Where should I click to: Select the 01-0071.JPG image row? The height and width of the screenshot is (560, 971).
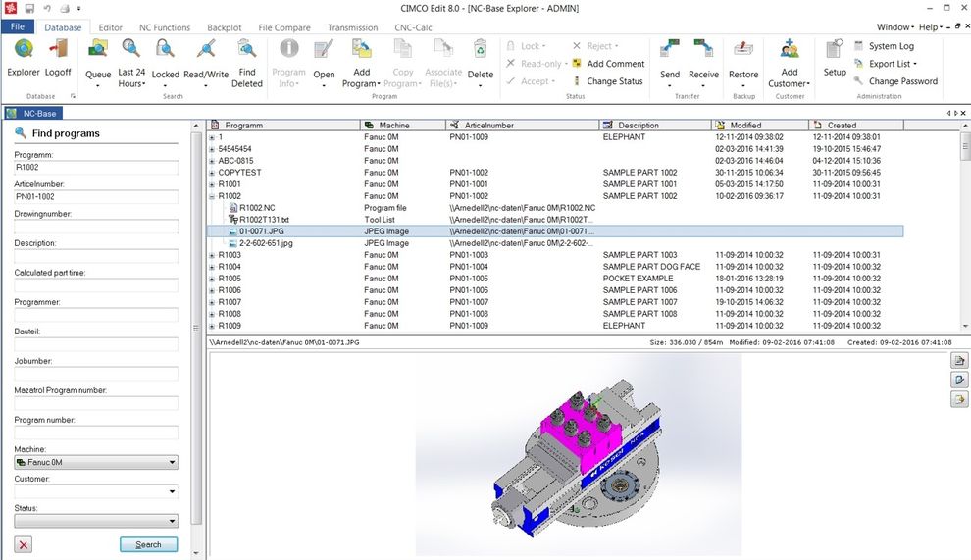pyautogui.click(x=555, y=231)
